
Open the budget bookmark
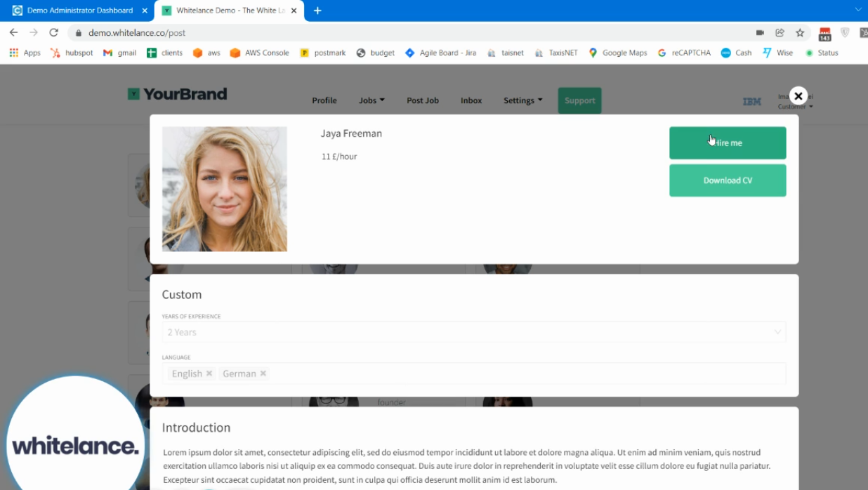pos(376,53)
